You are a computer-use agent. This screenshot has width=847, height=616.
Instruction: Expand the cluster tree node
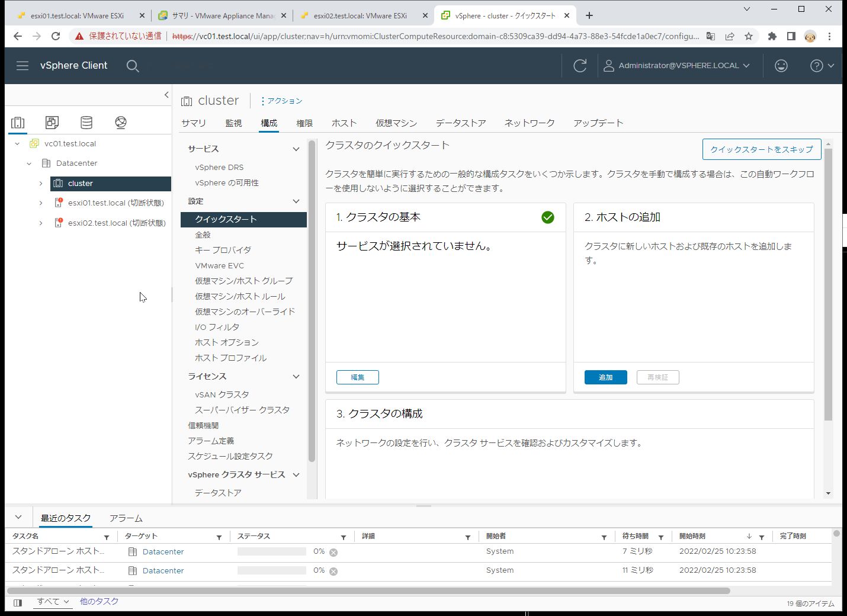(41, 184)
